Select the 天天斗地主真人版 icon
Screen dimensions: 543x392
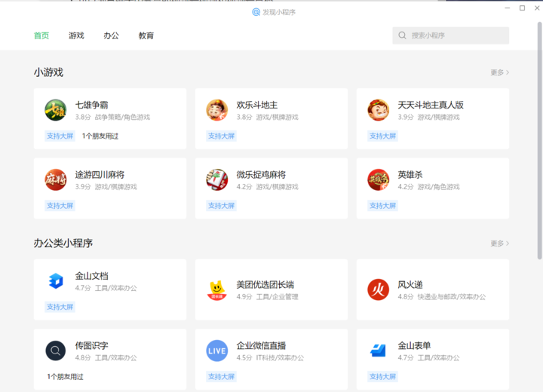tap(378, 110)
